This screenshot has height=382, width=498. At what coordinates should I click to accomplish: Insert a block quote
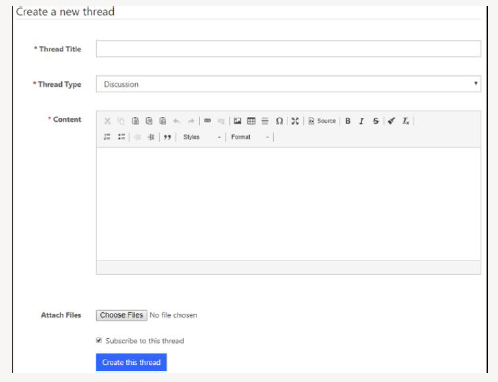point(167,137)
